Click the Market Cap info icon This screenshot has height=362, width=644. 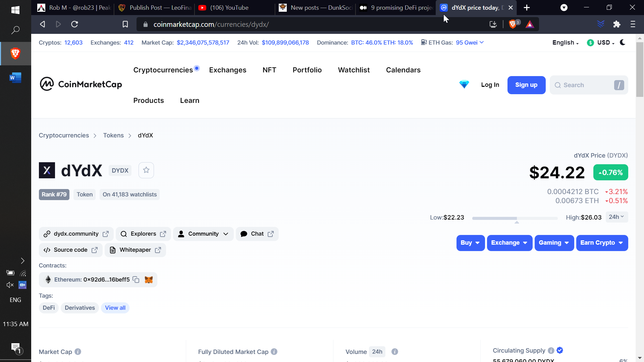tap(78, 352)
